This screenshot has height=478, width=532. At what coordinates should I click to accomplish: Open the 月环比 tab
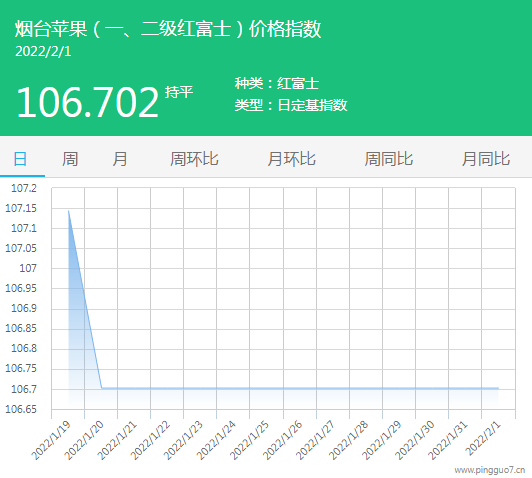click(292, 159)
